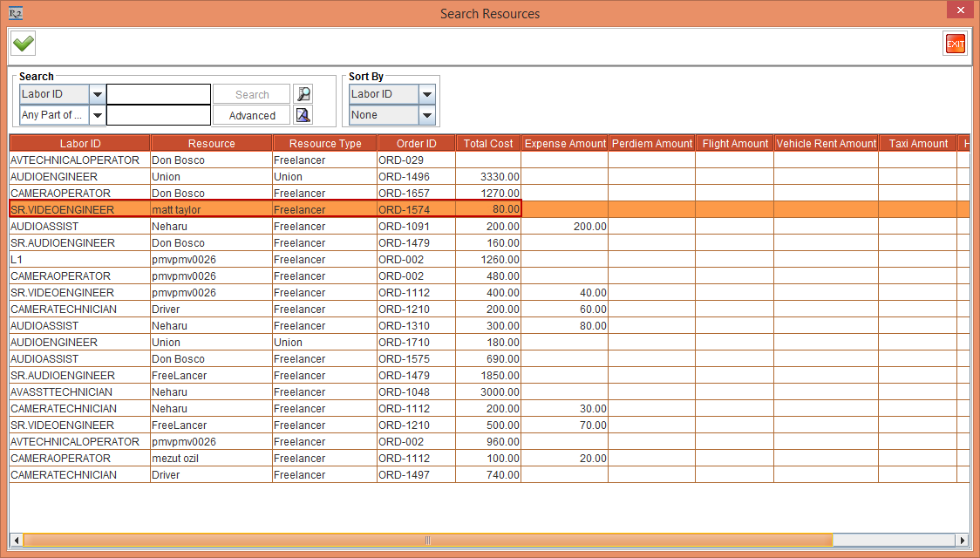This screenshot has width=980, height=558.
Task: Open the Sort By Labor ID dropdown
Action: coord(426,93)
